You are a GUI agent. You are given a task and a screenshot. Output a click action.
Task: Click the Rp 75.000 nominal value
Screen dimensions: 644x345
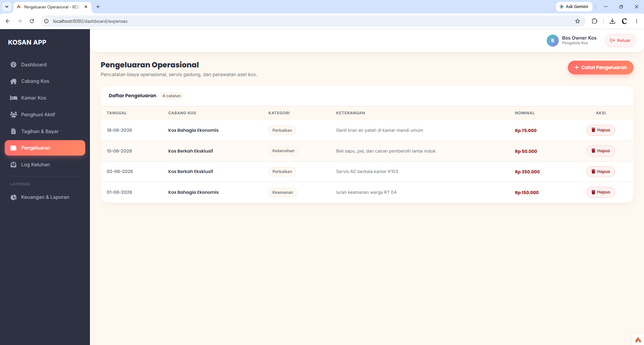tap(526, 131)
